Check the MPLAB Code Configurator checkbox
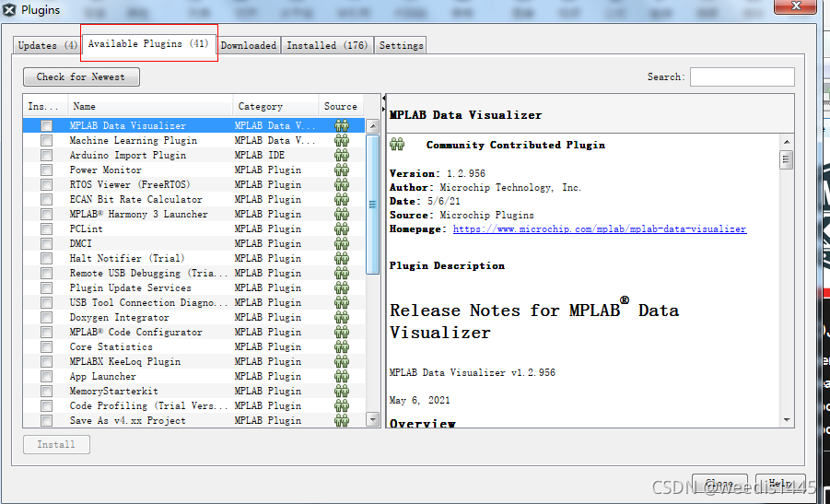 click(x=47, y=333)
